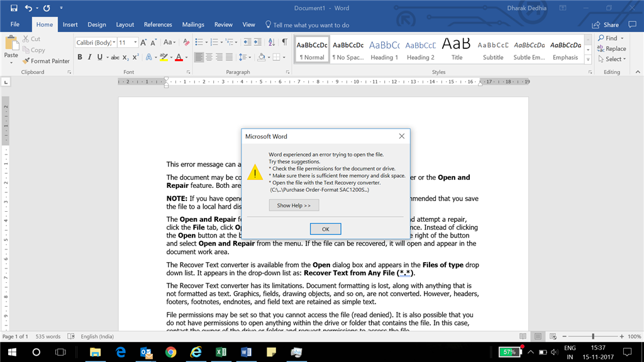Toggle Center paragraph alignment
644x362 pixels.
coord(209,57)
